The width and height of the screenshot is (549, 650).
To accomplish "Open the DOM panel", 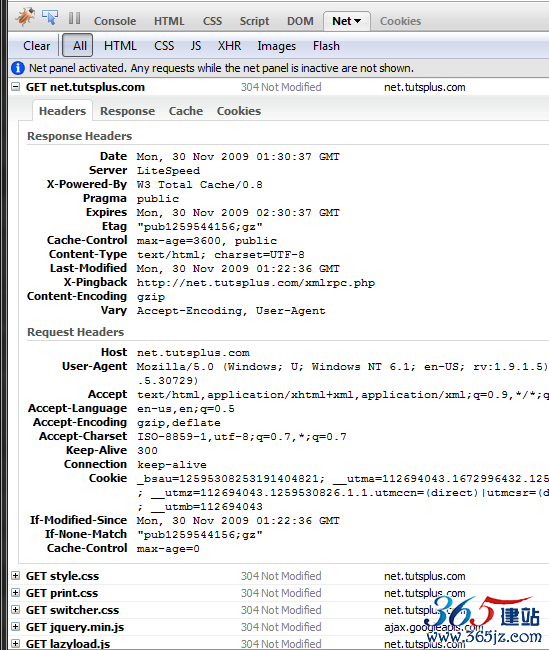I will click(300, 21).
